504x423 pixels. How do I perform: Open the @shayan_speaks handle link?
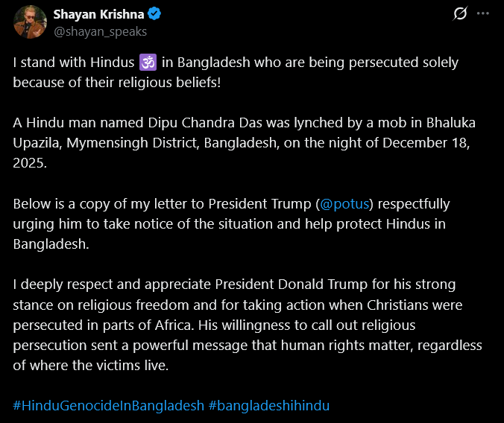coord(100,31)
